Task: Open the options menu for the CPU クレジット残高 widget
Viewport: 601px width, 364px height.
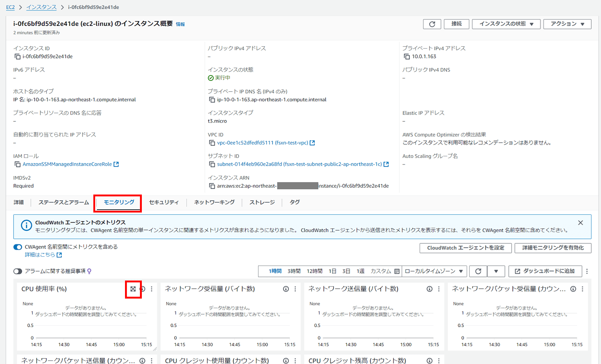Action: pos(439,361)
